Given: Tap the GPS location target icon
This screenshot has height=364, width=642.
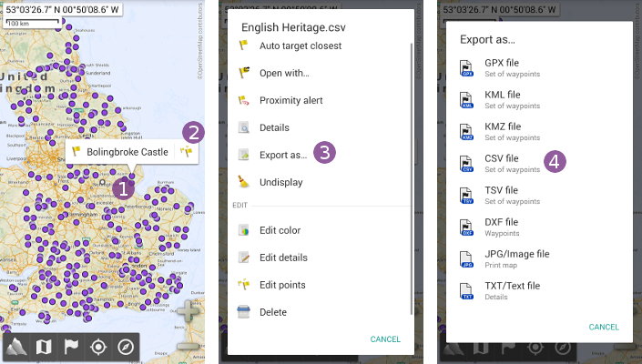Looking at the screenshot, I should (98, 348).
